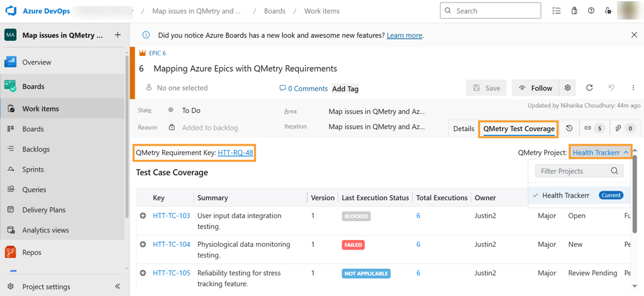This screenshot has width=644, height=296.
Task: Open the Marketplace shopping bag icon
Action: pyautogui.click(x=574, y=11)
